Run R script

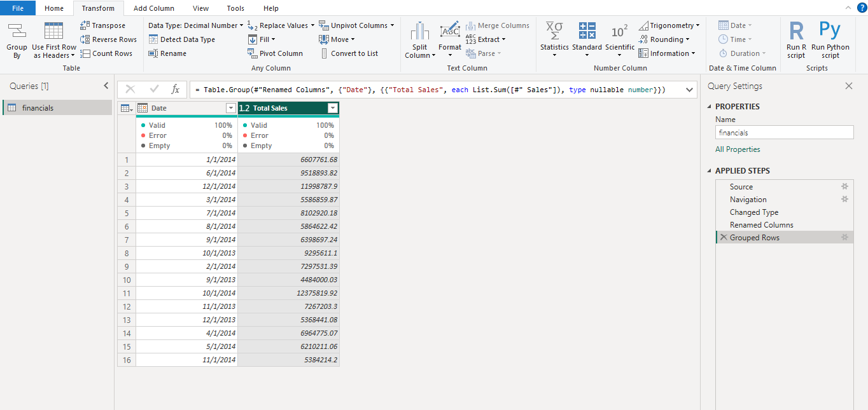pos(796,39)
